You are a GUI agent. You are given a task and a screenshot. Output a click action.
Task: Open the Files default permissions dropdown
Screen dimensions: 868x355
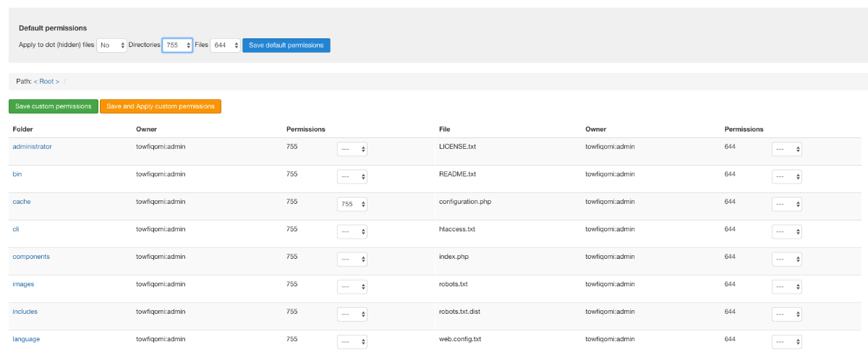(225, 46)
